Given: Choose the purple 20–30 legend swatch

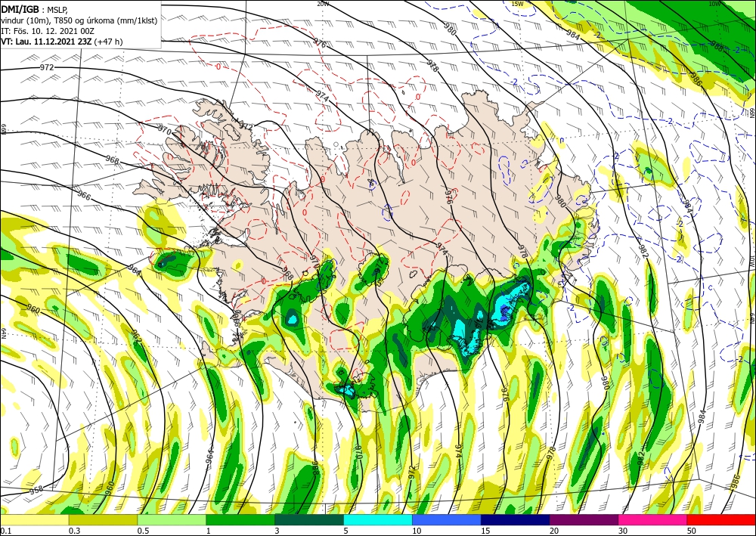Looking at the screenshot, I should pos(584,520).
